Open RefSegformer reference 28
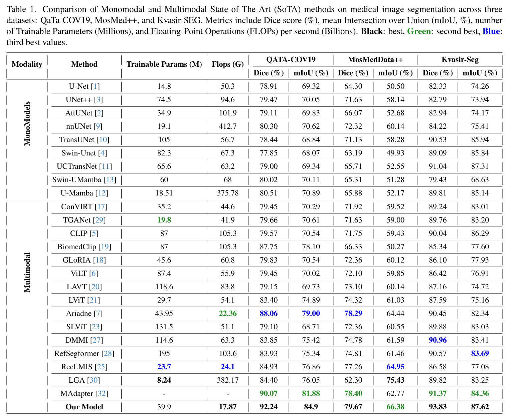The width and height of the screenshot is (509, 420). click(108, 354)
